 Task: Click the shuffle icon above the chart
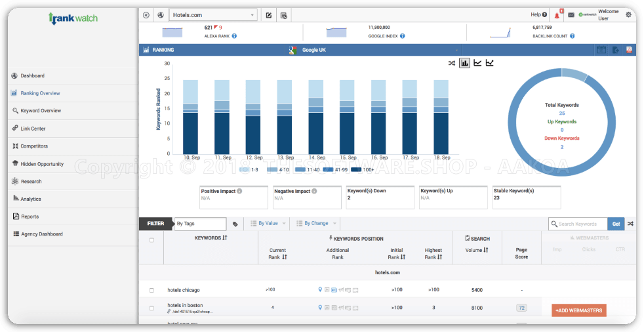point(451,63)
